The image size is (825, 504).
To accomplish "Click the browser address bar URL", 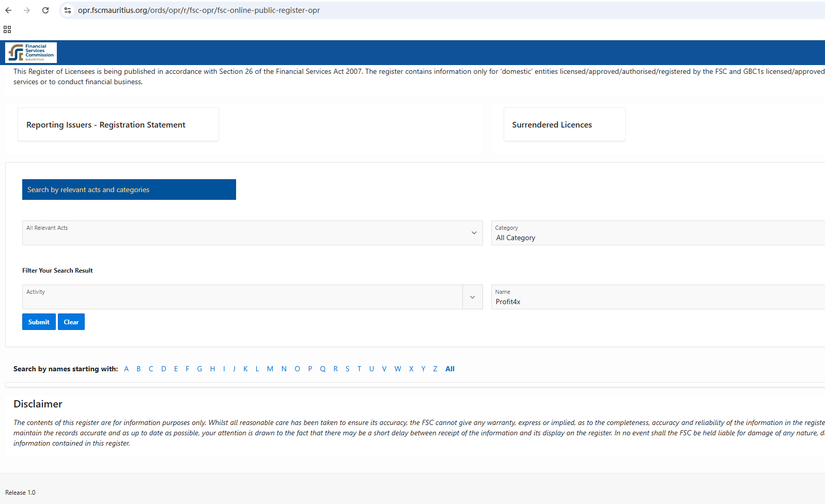I will pyautogui.click(x=199, y=10).
